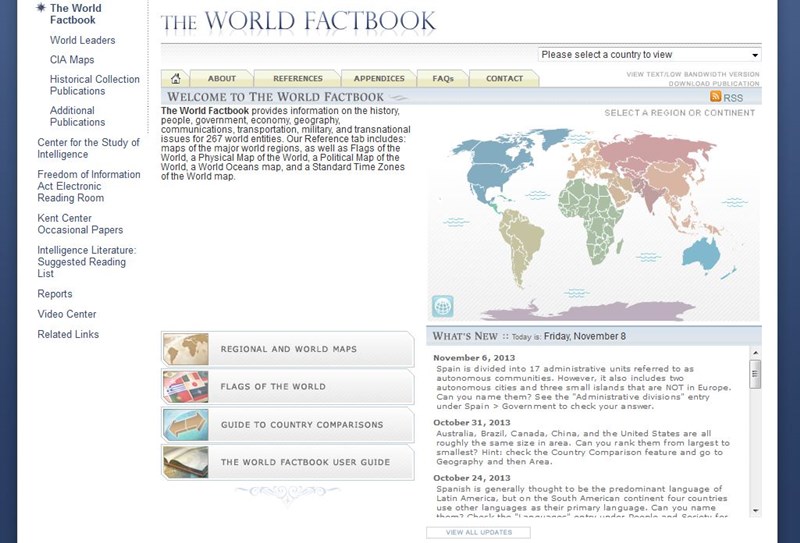Open the World Leaders sidebar link
Screen dimensions: 800x543
coord(83,40)
